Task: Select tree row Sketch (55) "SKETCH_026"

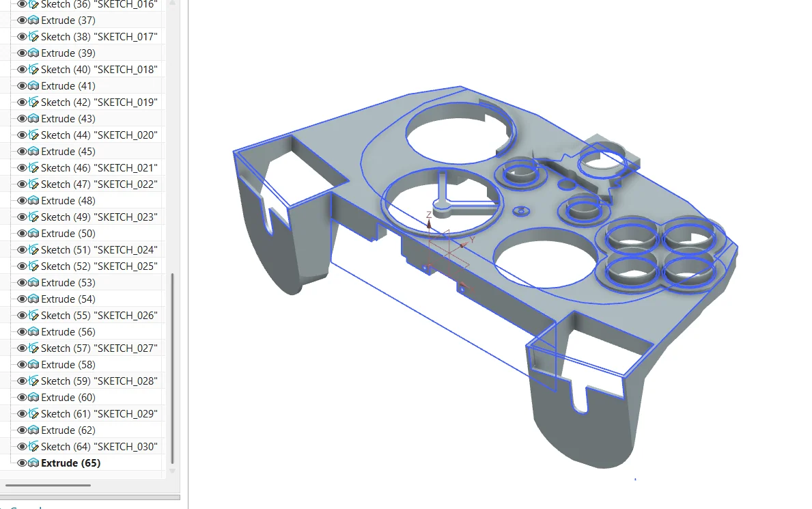Action: 100,316
